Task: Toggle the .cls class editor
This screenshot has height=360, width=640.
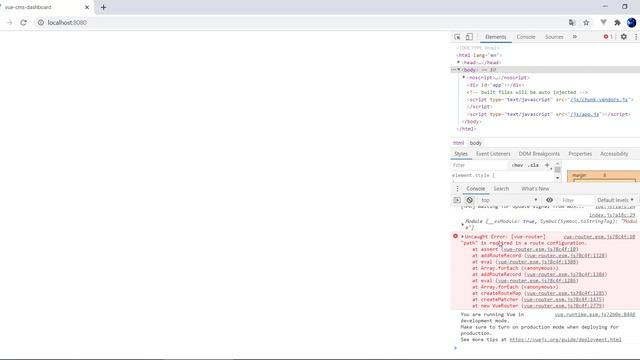Action: click(x=533, y=165)
